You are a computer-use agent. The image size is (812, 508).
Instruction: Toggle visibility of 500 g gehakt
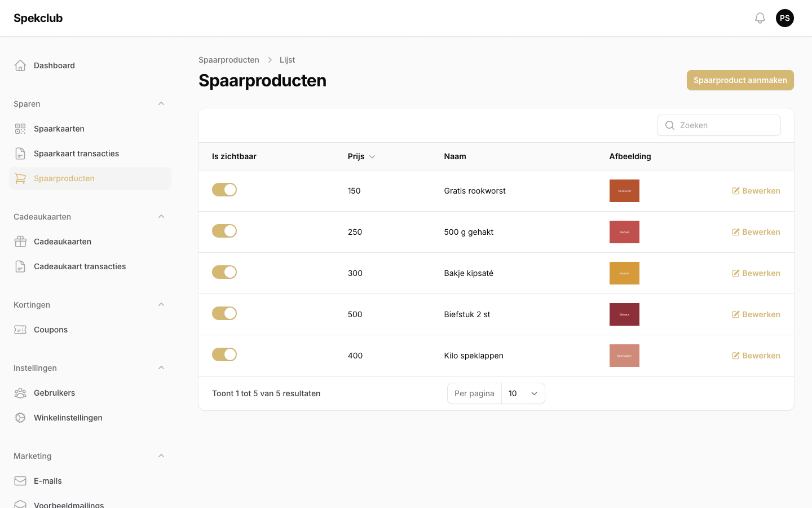pyautogui.click(x=224, y=231)
